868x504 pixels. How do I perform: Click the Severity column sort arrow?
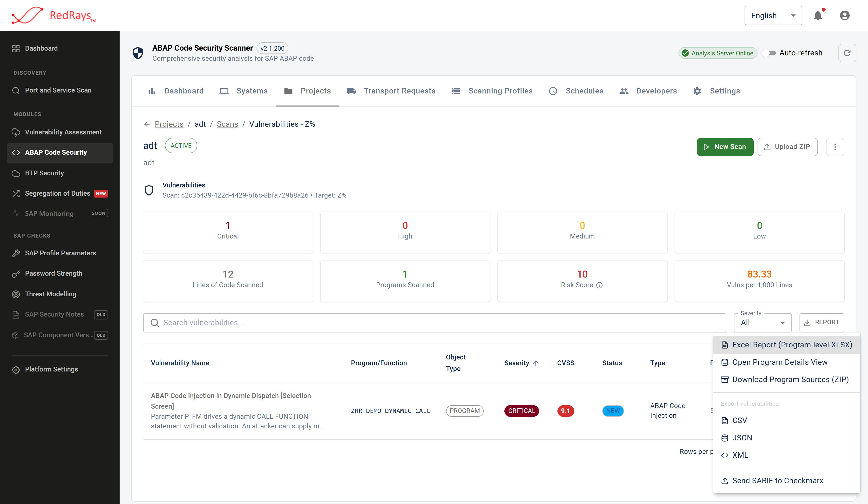536,363
